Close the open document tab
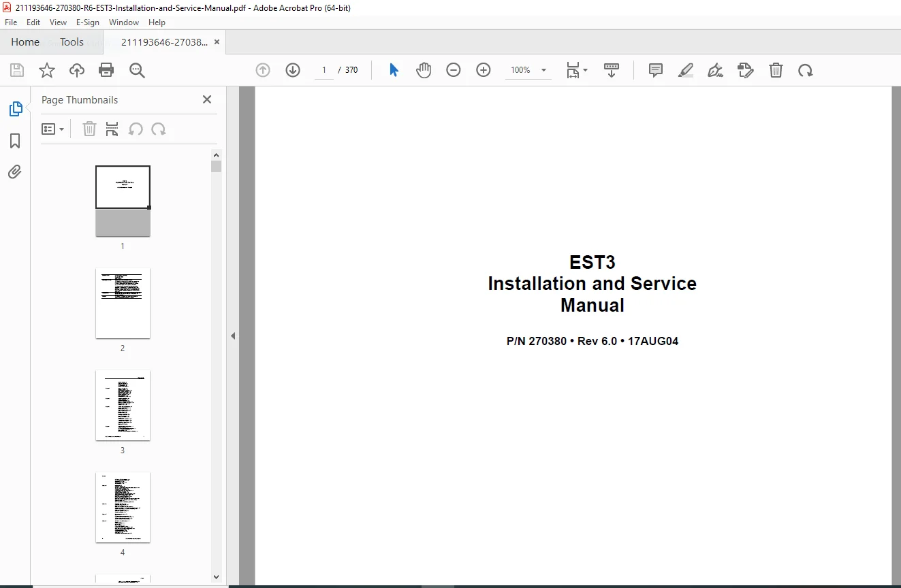The height and width of the screenshot is (588, 901). (x=217, y=42)
